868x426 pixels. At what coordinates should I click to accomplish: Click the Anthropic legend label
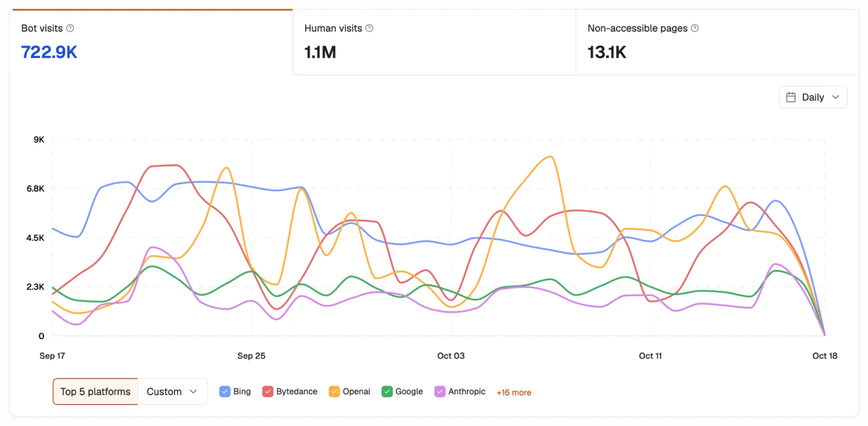pos(467,392)
